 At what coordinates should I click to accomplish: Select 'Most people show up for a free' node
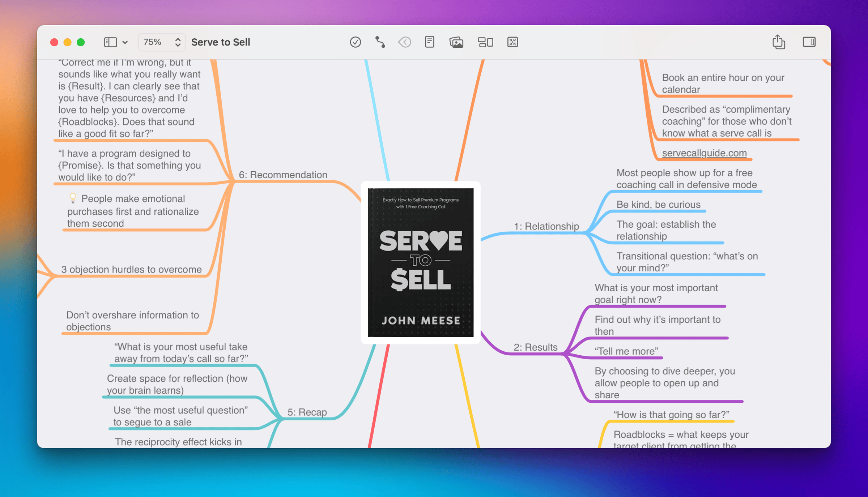click(686, 179)
